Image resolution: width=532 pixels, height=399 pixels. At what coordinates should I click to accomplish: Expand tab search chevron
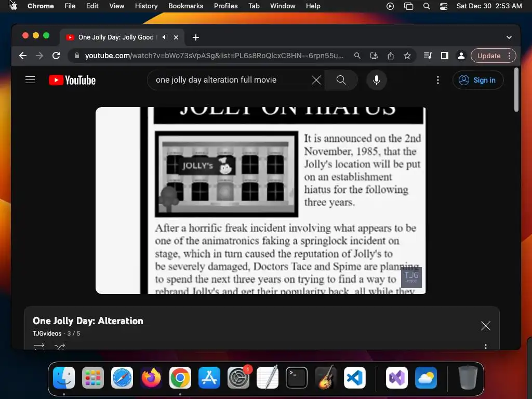point(509,37)
